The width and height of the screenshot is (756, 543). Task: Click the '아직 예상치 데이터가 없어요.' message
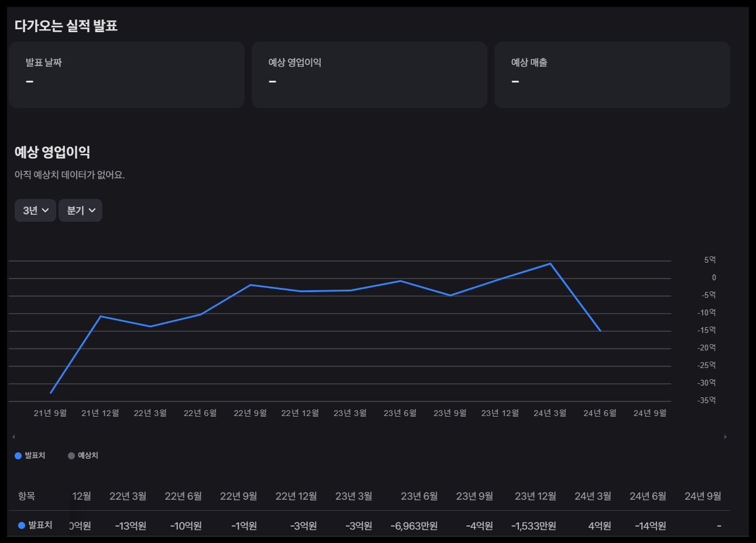tap(70, 175)
